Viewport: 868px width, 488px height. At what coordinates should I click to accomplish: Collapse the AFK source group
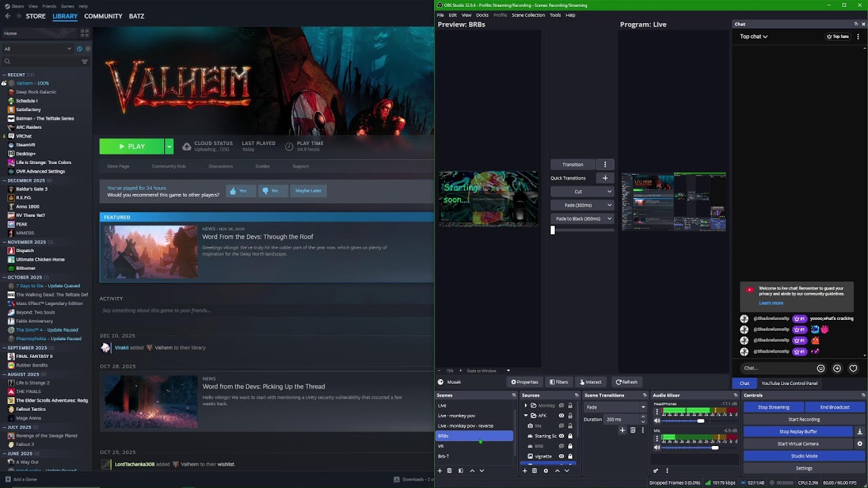click(526, 415)
